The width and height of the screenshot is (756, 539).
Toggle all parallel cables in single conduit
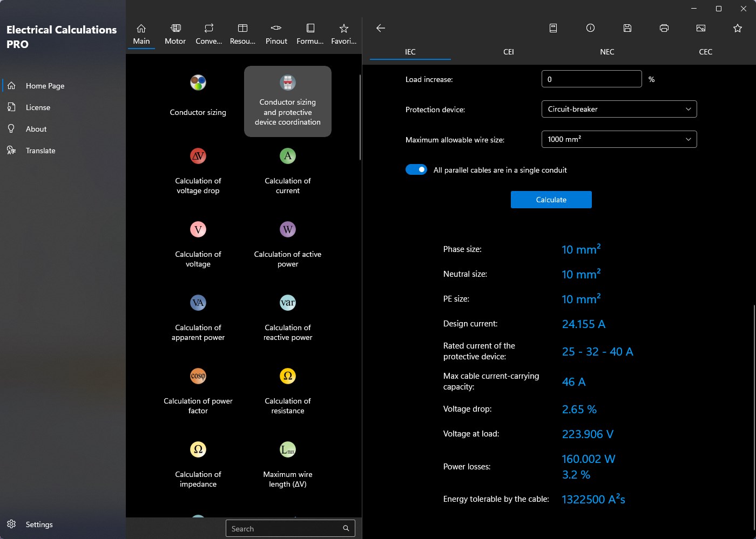pyautogui.click(x=416, y=170)
